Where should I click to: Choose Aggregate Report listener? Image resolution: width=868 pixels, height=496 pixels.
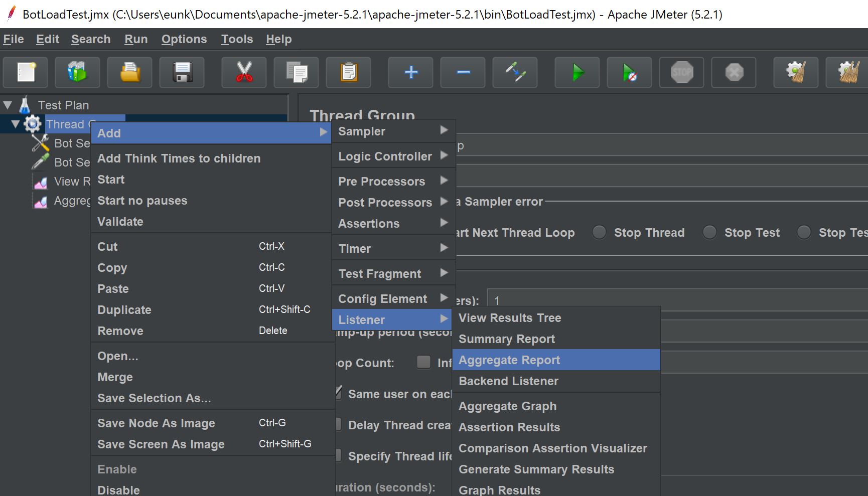click(556, 360)
